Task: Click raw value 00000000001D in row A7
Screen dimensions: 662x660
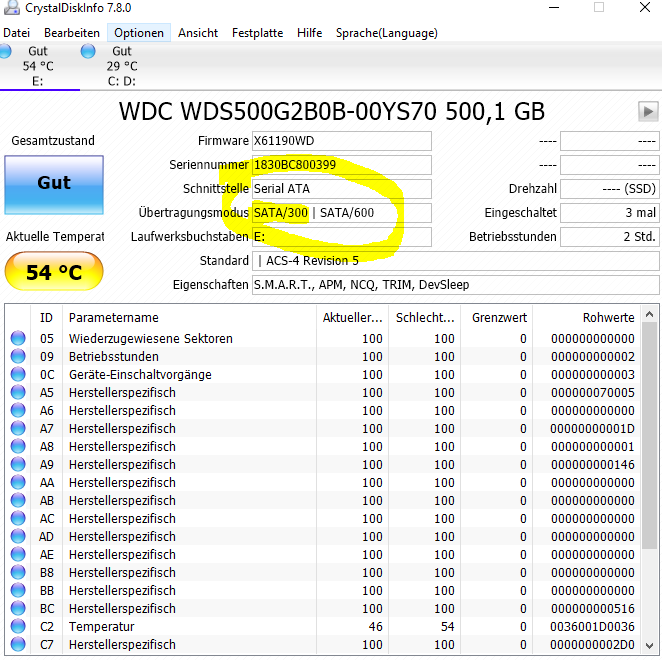Action: [x=592, y=429]
